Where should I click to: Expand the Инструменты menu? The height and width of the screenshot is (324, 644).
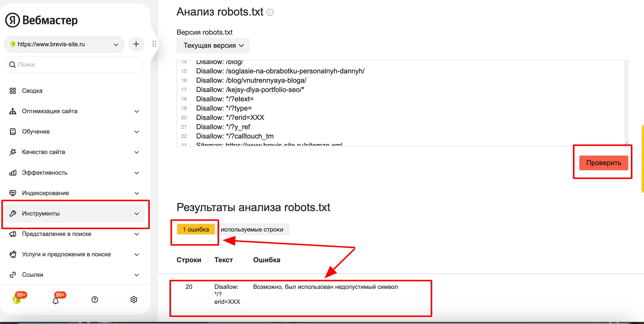pos(74,213)
